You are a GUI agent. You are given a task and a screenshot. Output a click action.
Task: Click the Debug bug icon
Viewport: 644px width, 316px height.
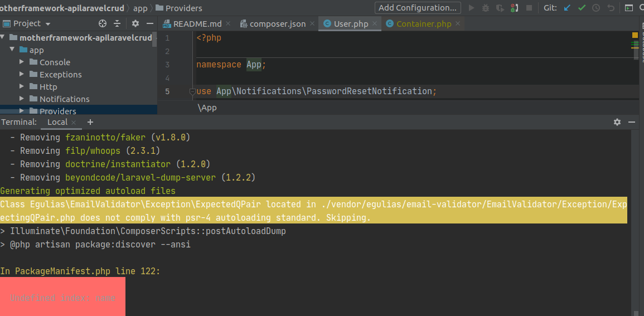pos(486,8)
